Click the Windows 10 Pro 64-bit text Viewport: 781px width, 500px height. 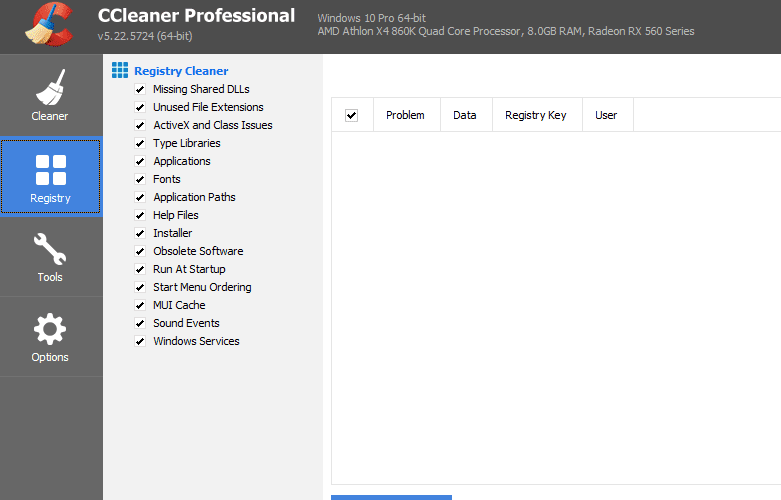coord(372,18)
